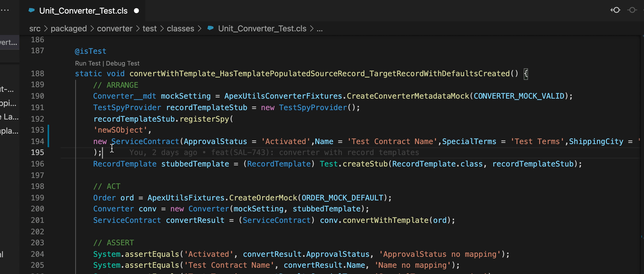Click the SpecialTerms field on line 194
The image size is (644, 274).
tap(469, 141)
